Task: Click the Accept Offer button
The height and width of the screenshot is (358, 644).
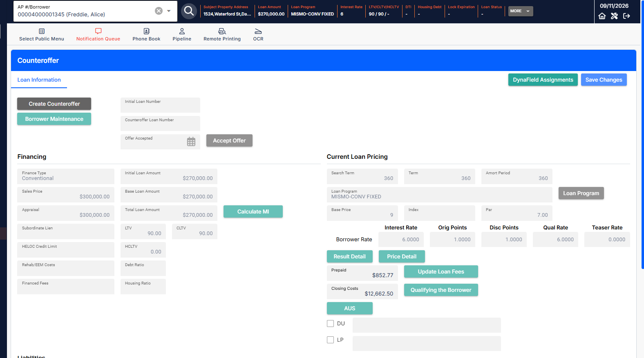Action: (229, 140)
